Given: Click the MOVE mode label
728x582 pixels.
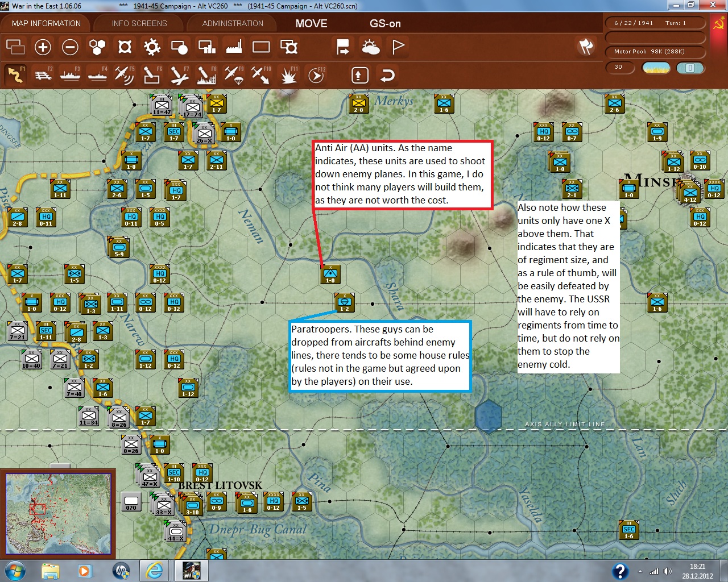Looking at the screenshot, I should [x=311, y=23].
